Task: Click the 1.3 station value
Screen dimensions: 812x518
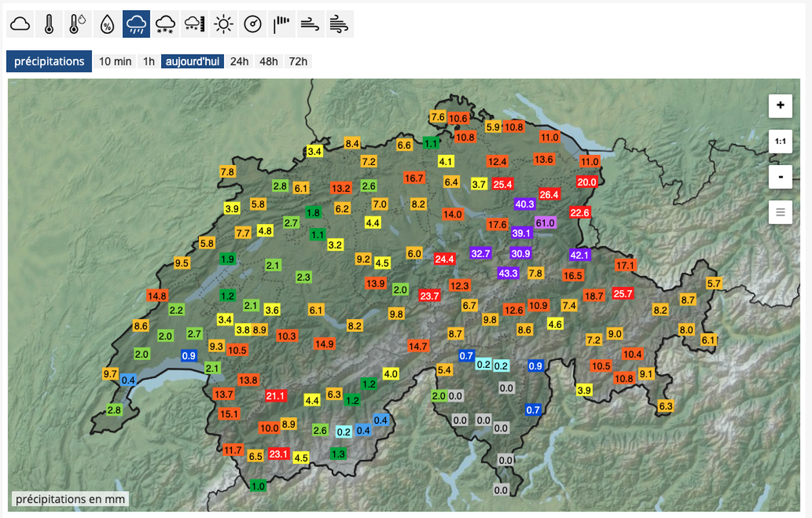Action: click(x=339, y=454)
